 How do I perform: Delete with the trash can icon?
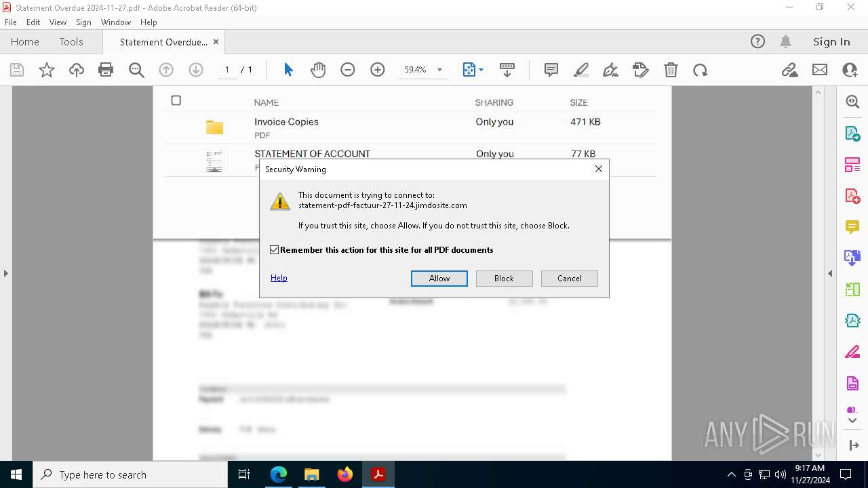[x=671, y=70]
